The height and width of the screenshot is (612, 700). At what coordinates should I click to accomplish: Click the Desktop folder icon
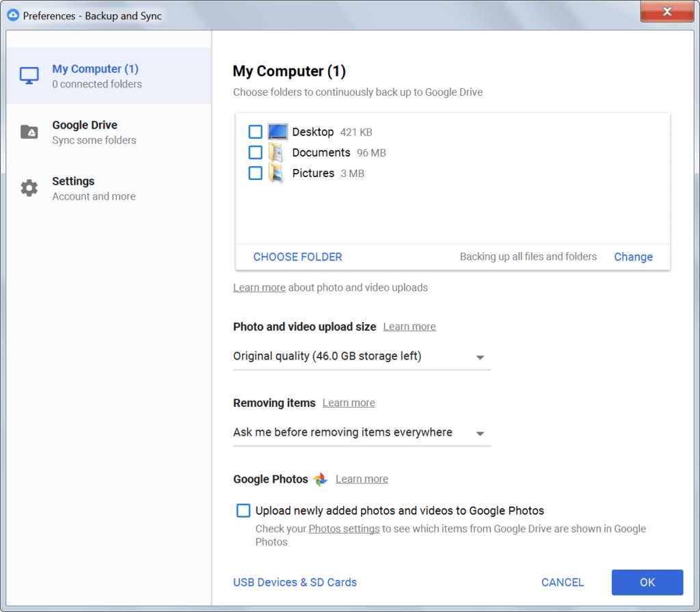(278, 132)
